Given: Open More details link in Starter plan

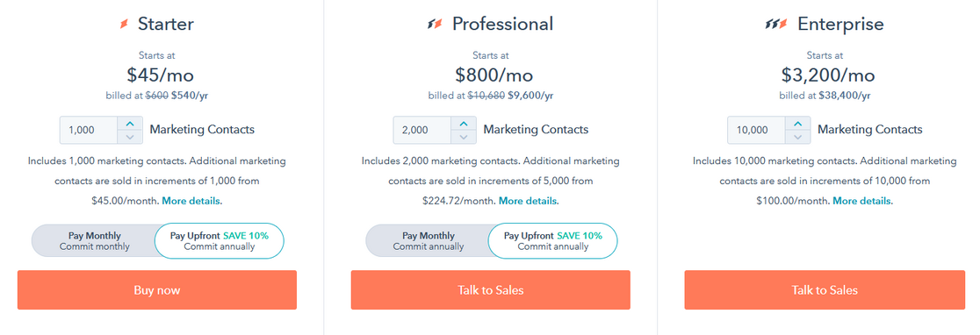Looking at the screenshot, I should pos(192,202).
